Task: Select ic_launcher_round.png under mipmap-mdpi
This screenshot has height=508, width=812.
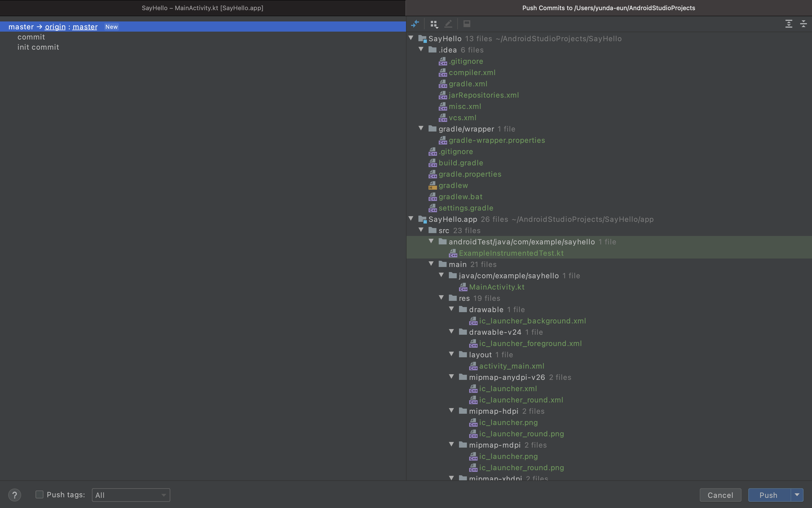Action: point(521,468)
